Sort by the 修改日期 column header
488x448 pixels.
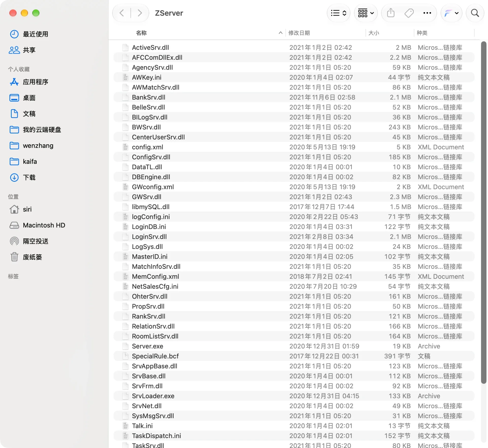(x=299, y=33)
